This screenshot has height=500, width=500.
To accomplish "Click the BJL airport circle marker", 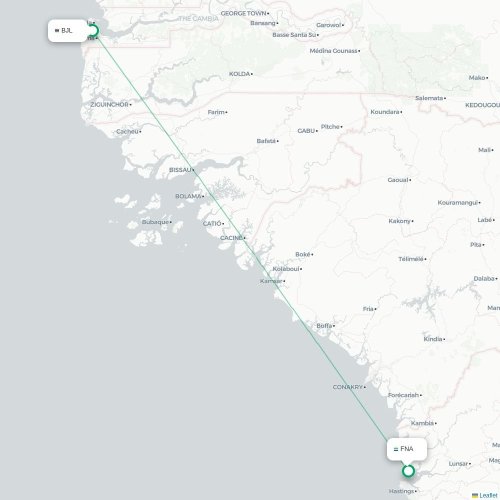I will tap(93, 31).
